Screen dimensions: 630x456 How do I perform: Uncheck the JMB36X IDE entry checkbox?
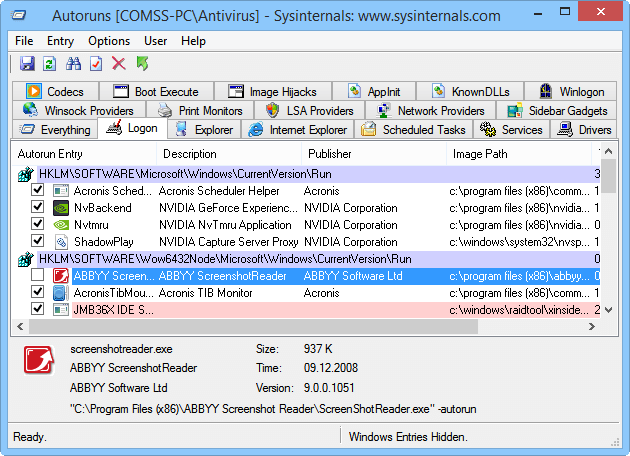(37, 309)
